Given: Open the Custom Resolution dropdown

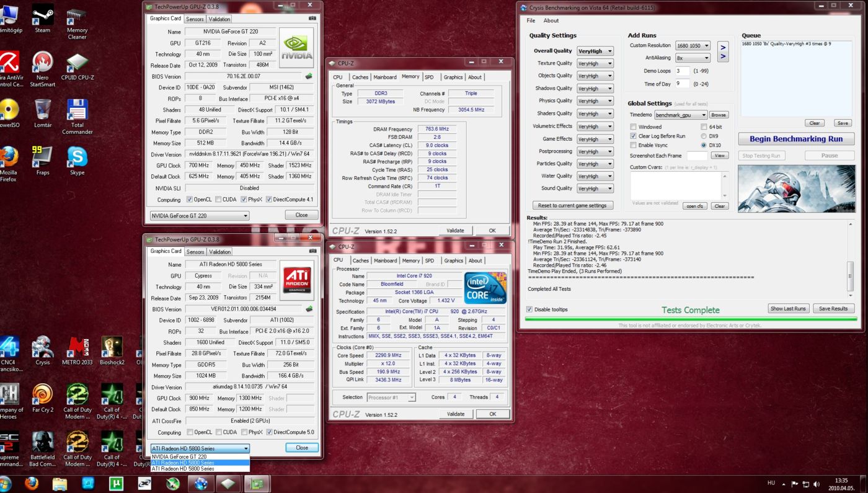Looking at the screenshot, I should tap(693, 45).
